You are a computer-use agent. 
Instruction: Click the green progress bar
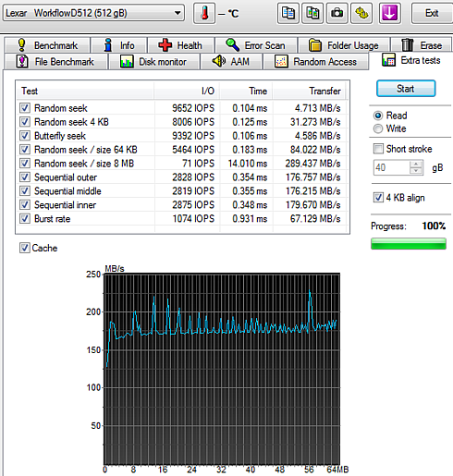(x=409, y=243)
